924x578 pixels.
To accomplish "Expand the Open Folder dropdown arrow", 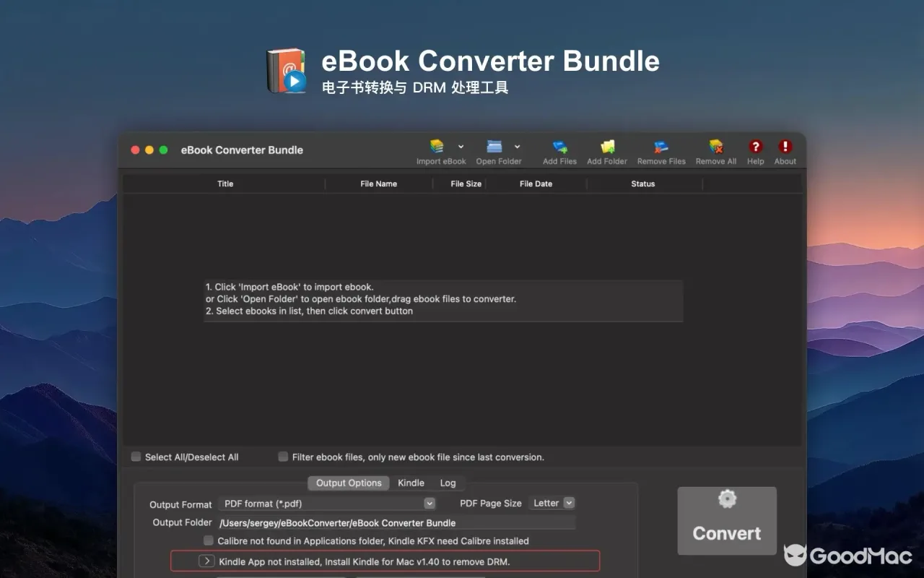I will click(517, 147).
